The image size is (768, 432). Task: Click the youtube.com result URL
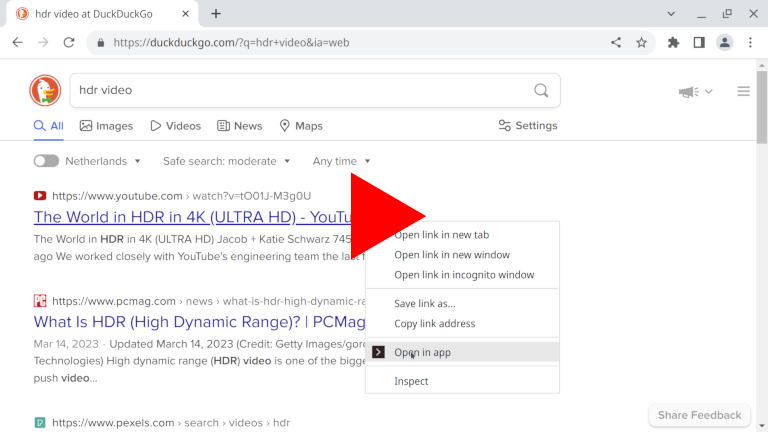coord(182,196)
